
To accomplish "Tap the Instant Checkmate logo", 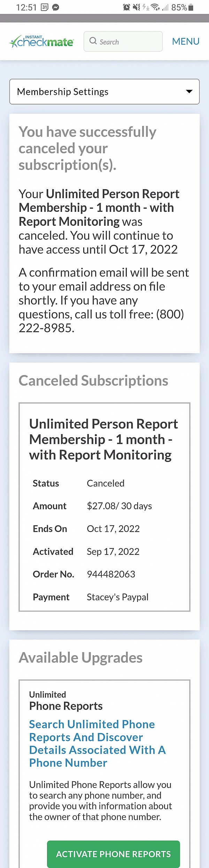I will 42,41.
